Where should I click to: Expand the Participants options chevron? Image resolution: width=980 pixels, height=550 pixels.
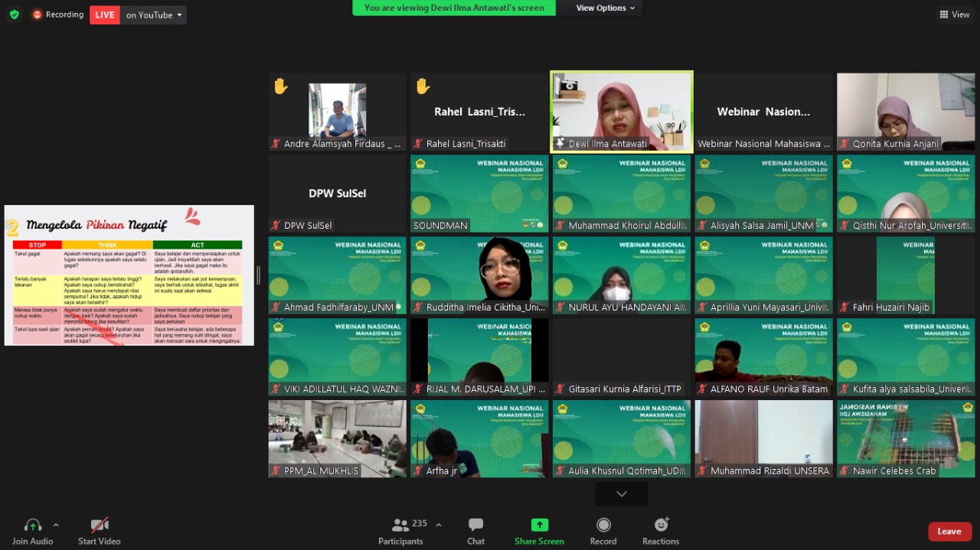pyautogui.click(x=439, y=525)
